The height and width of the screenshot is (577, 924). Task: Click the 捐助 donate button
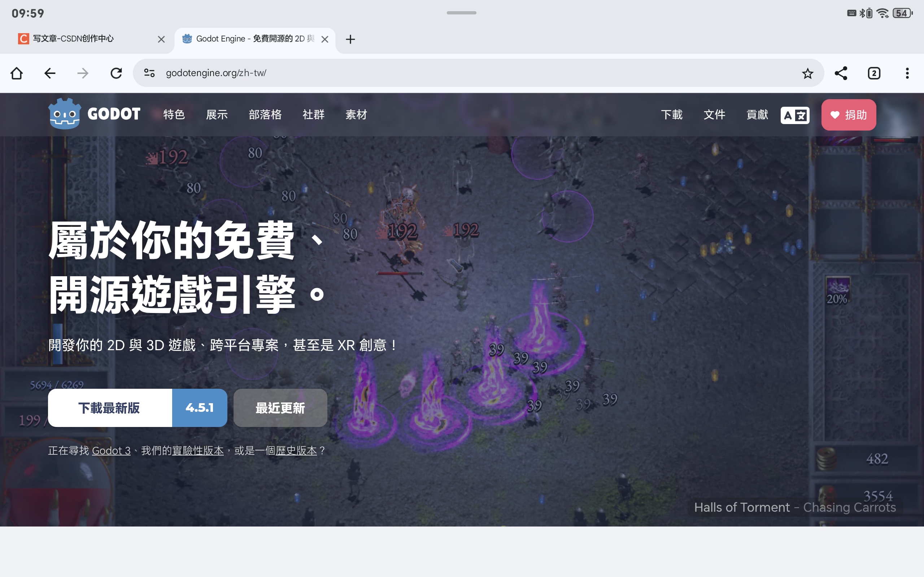(x=849, y=115)
